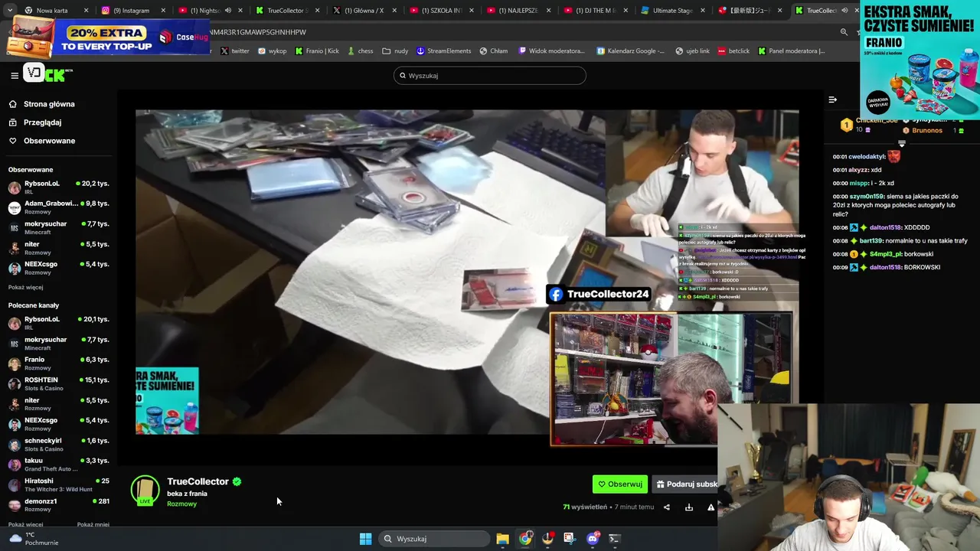Open recommended channel schneckyirl
The width and height of the screenshot is (980, 551).
coord(58,445)
